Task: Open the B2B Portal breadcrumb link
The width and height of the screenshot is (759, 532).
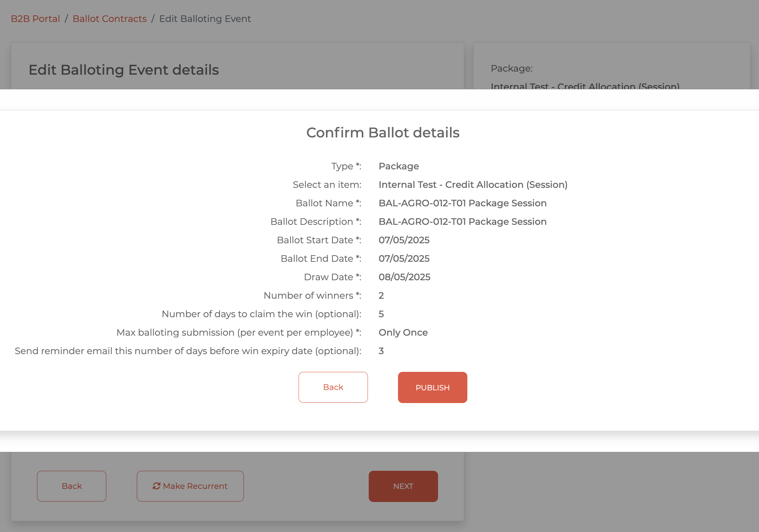Action: click(x=35, y=19)
